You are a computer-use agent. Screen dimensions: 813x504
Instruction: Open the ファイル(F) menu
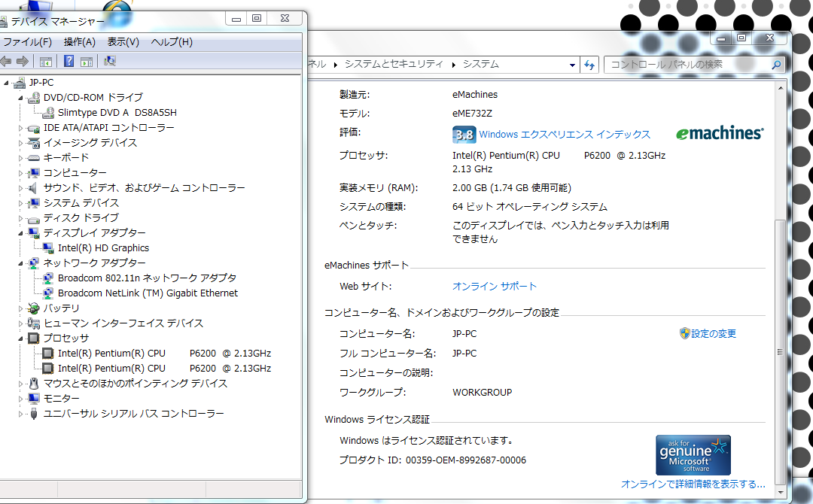27,42
